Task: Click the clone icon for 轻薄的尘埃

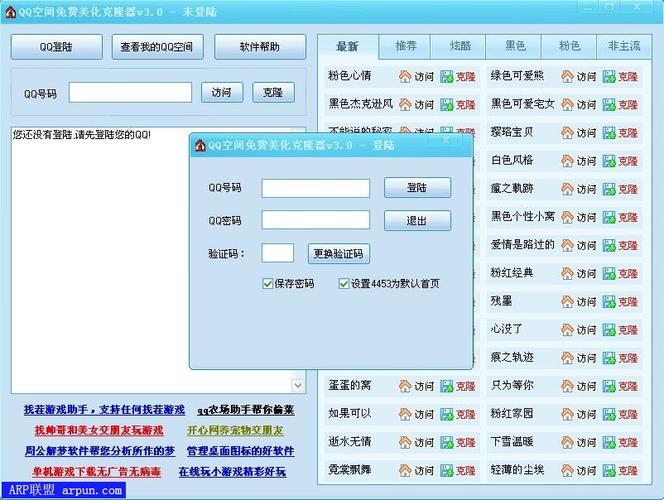Action: 609,469
